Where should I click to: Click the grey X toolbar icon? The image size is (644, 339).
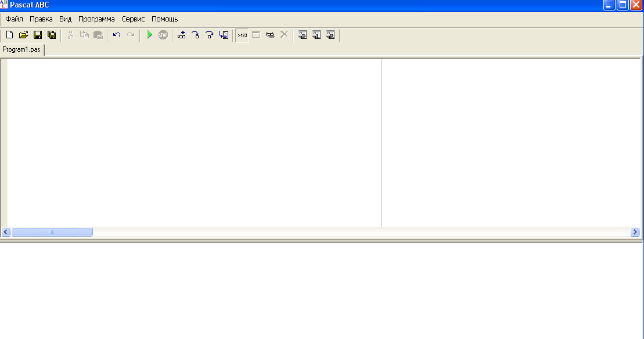pos(284,35)
